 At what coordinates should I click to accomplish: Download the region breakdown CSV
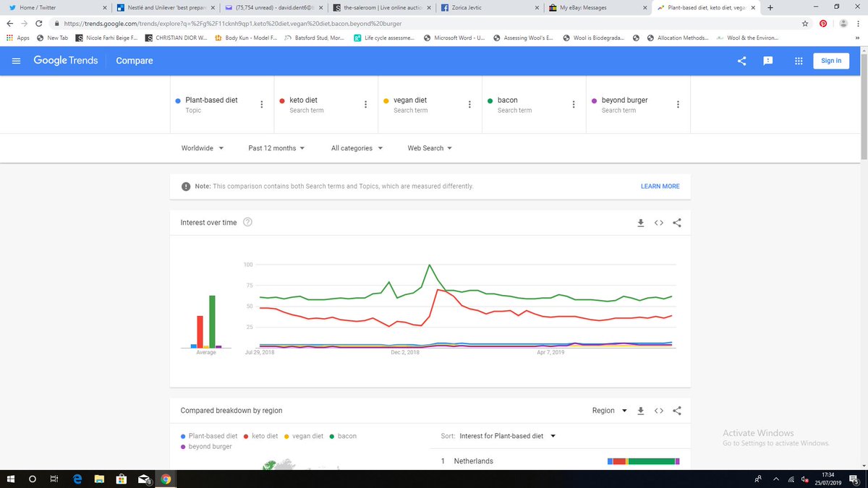tap(640, 411)
